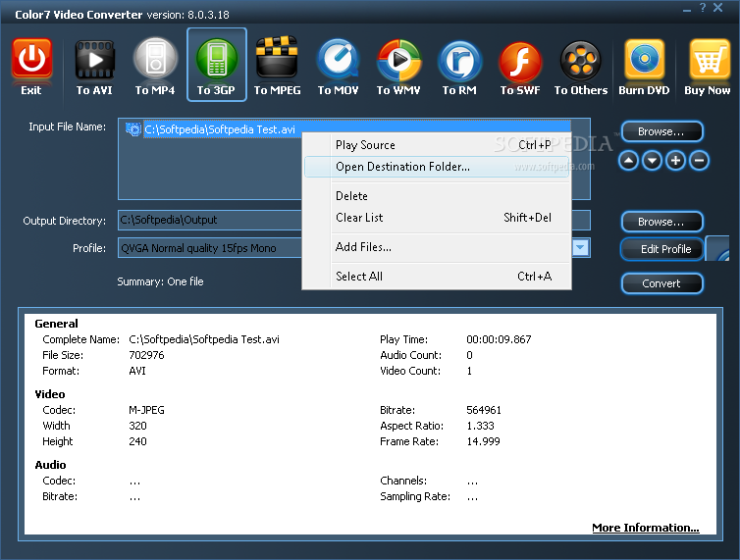This screenshot has height=560, width=740.
Task: Choose Add Files from context menu
Action: point(437,247)
